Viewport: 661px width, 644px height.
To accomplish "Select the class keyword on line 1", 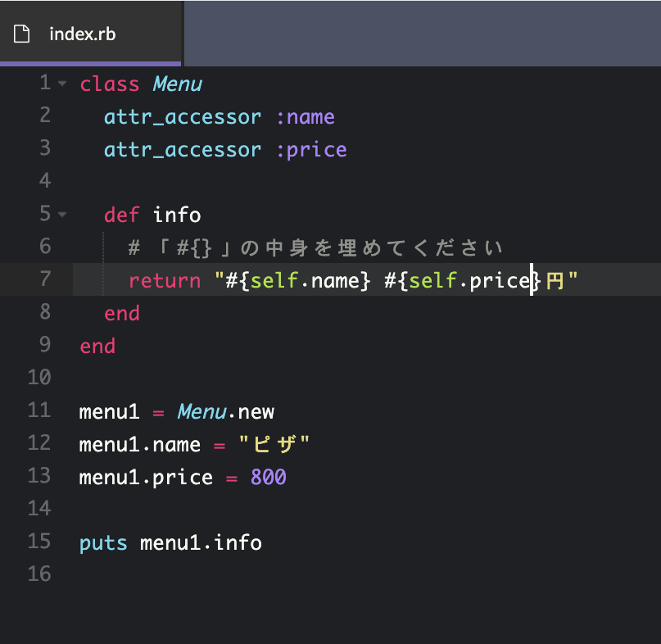I will [110, 83].
